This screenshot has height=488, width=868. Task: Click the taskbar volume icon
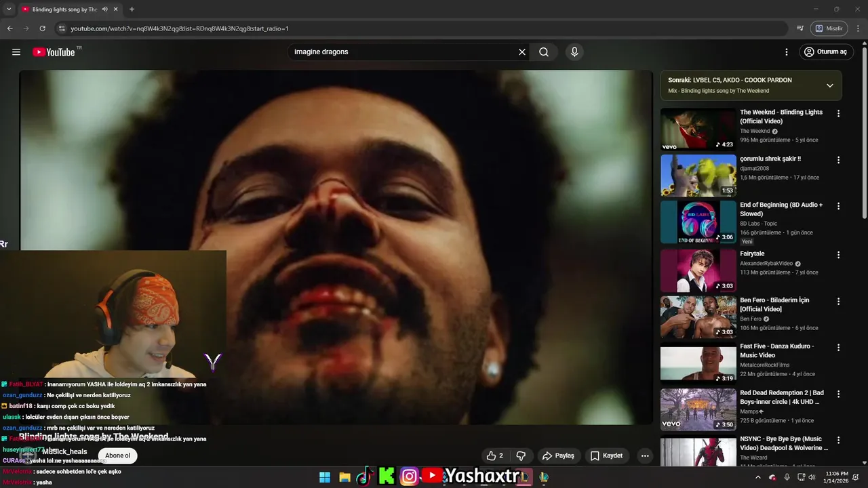(x=811, y=477)
